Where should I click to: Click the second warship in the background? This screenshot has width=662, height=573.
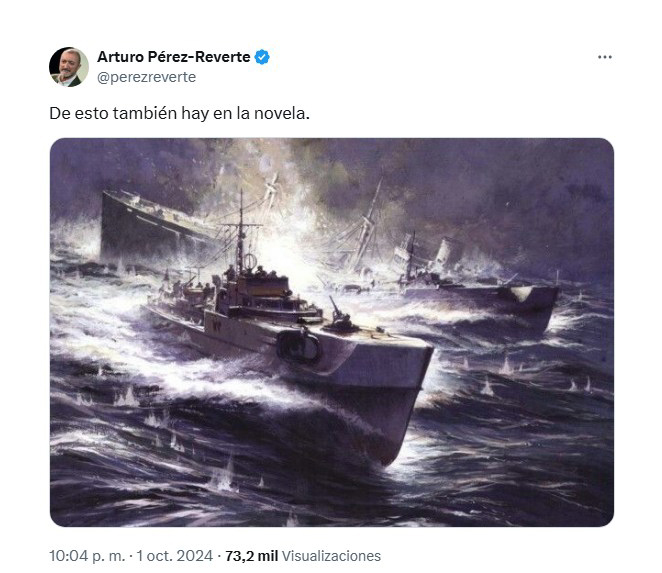coord(477,281)
